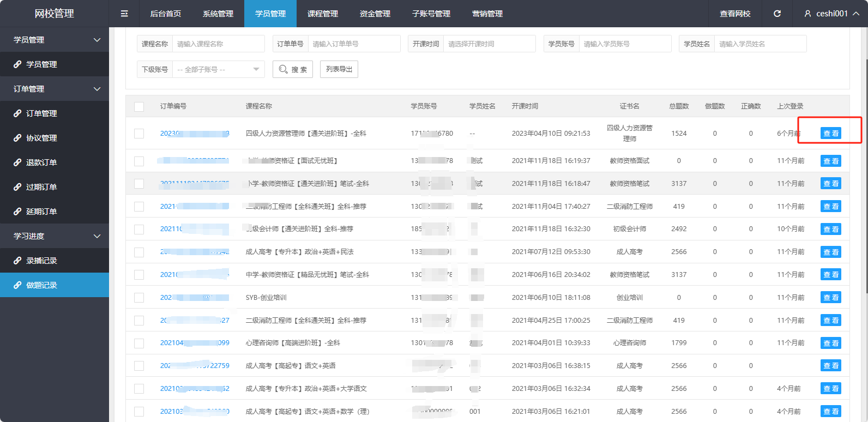Click 查看网校 in top bar
Viewport: 868px width, 422px height.
pos(735,14)
